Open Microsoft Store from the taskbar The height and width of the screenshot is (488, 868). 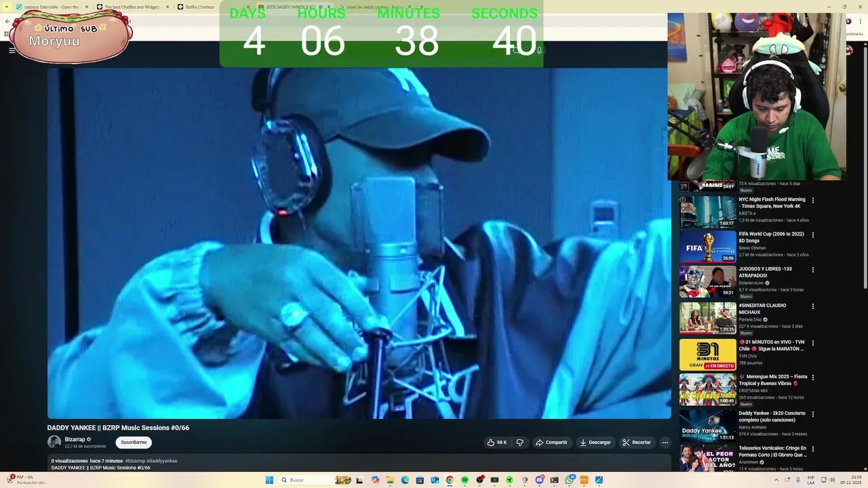tap(420, 480)
